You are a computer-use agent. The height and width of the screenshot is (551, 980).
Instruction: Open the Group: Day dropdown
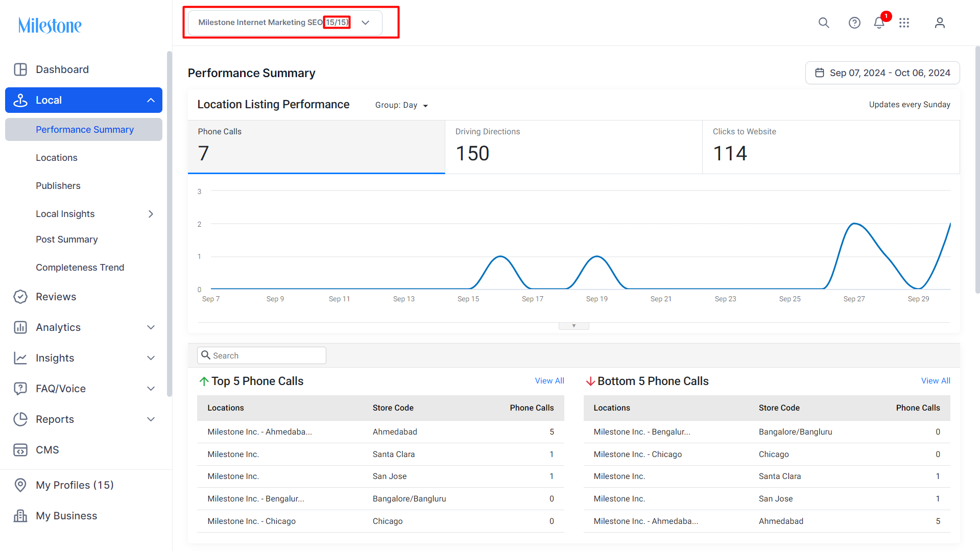401,105
